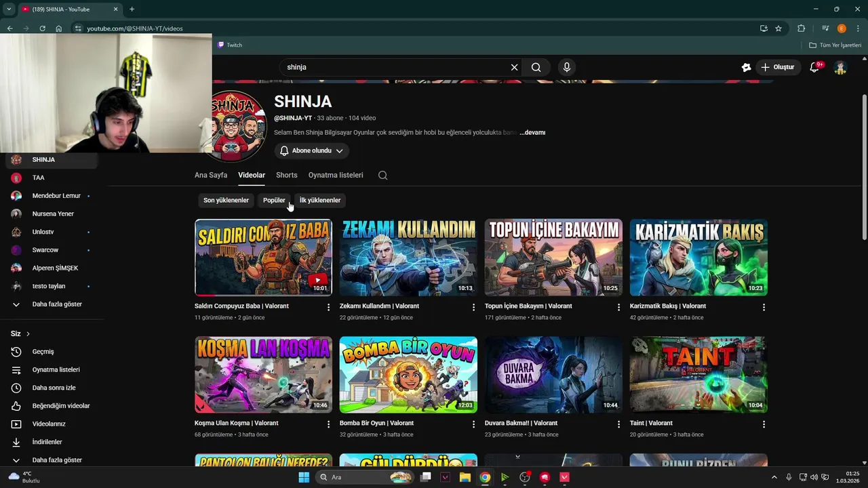
Task: Open Chrome from the taskbar
Action: tap(485, 477)
